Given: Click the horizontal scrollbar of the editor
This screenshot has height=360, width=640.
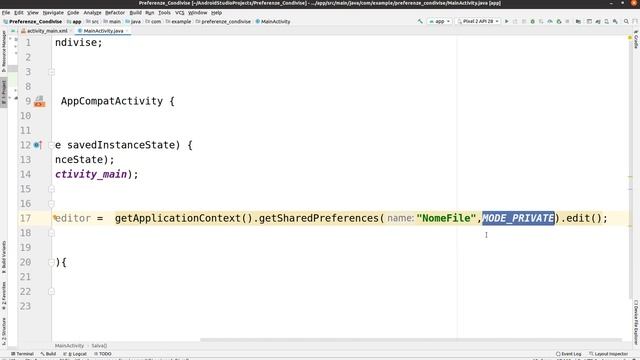Looking at the screenshot, I should tap(411, 340).
